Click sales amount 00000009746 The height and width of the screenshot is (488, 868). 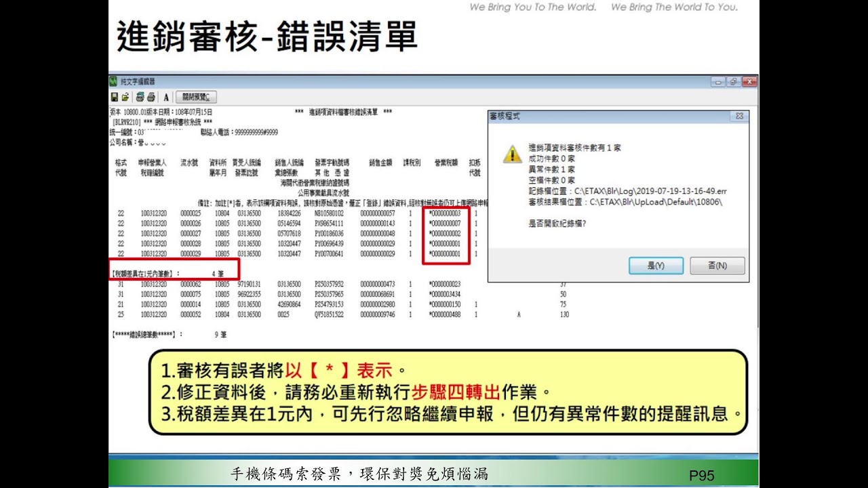click(x=378, y=315)
